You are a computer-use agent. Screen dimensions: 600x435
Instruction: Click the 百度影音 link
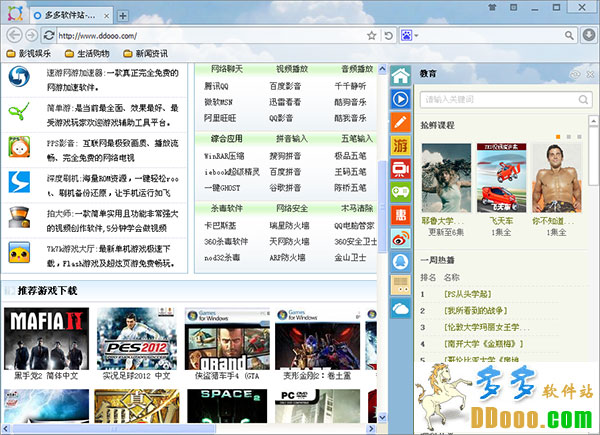pos(285,86)
